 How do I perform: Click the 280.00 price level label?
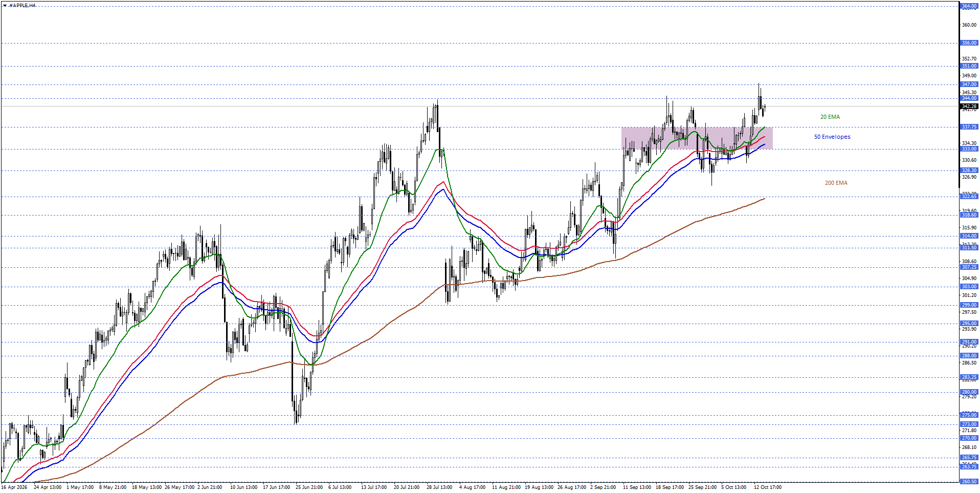(x=969, y=392)
